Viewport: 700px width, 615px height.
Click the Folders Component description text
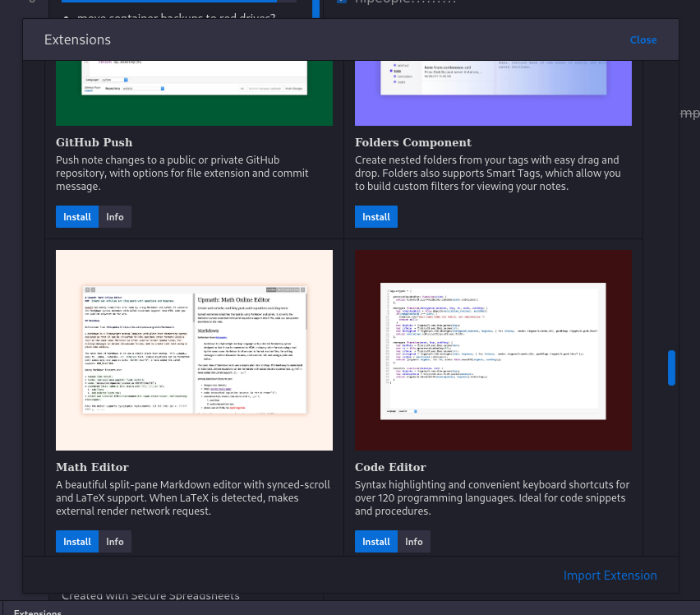point(487,173)
